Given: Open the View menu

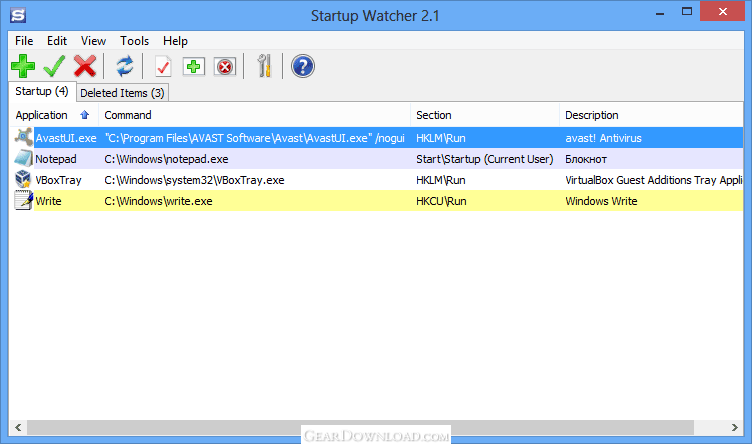Looking at the screenshot, I should (93, 41).
